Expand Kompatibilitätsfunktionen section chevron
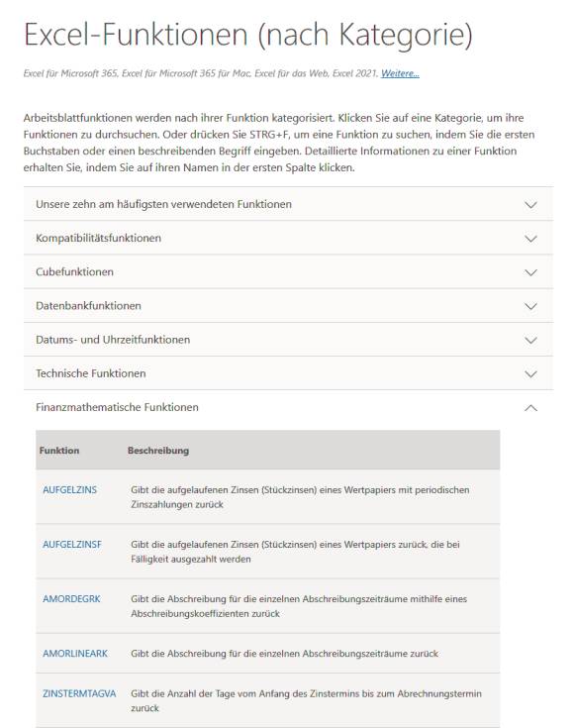Viewport: 574px width, 728px height. coord(530,239)
